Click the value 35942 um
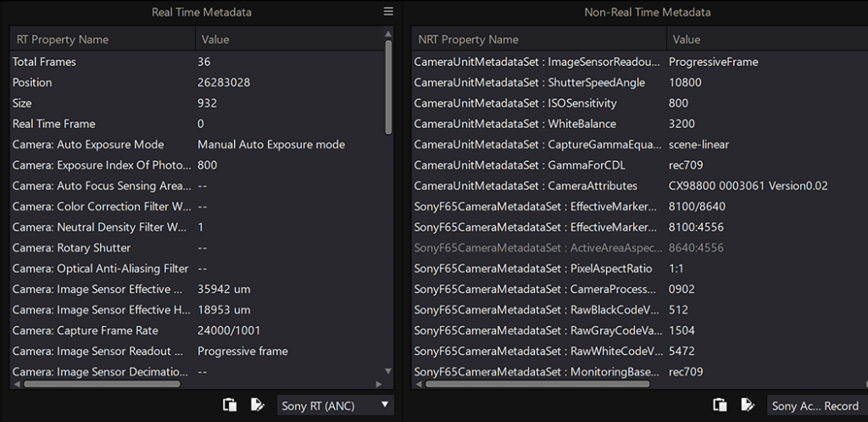Screen dimensions: 868x422 pos(224,289)
